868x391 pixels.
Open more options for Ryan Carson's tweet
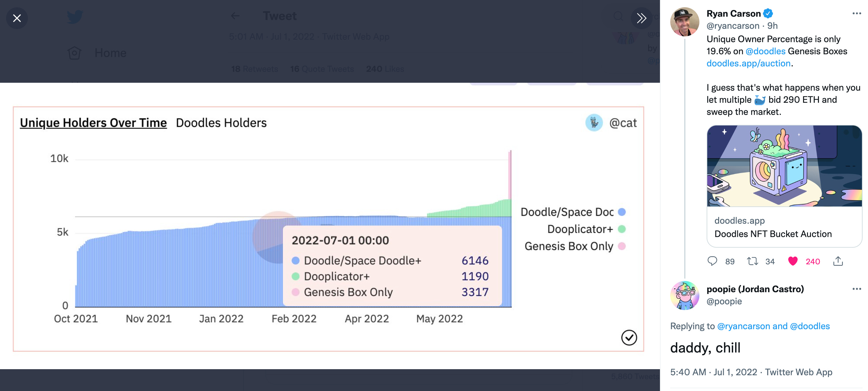[856, 13]
